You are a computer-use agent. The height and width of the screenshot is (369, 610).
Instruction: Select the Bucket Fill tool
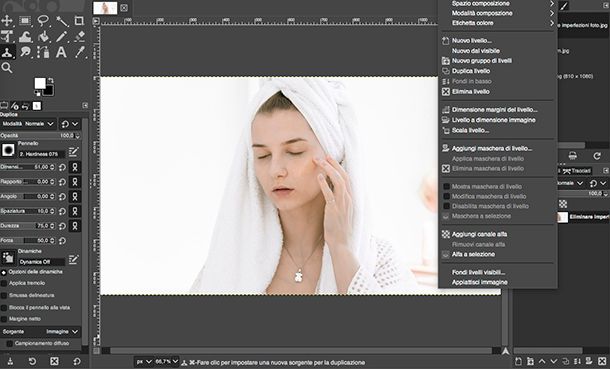[43, 37]
